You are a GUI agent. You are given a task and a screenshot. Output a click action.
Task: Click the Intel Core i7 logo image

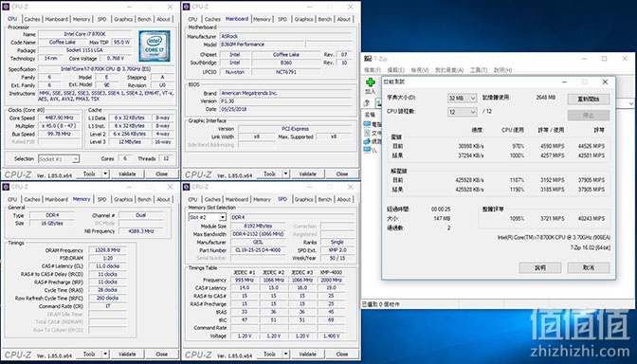[154, 45]
